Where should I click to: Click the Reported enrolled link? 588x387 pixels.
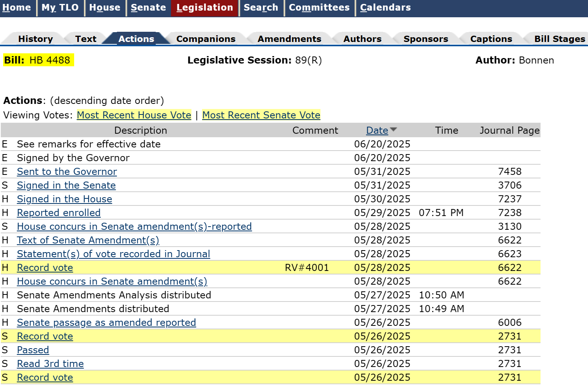point(58,213)
